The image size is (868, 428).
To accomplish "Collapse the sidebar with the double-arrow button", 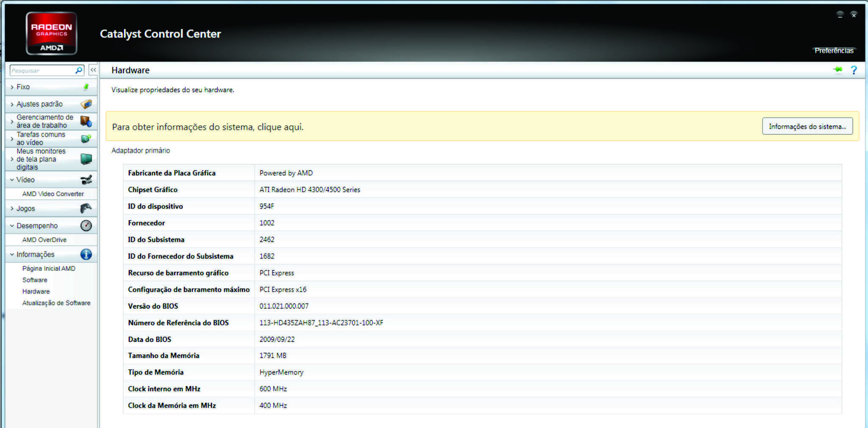I will tap(93, 70).
